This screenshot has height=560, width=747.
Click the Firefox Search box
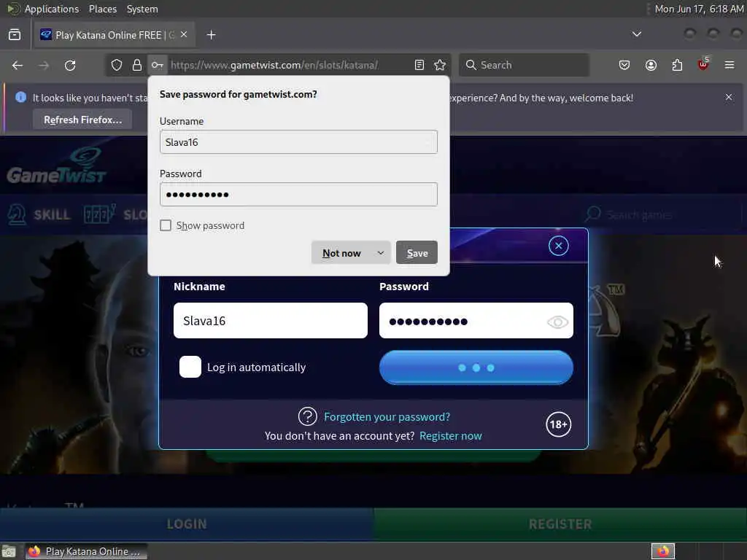524,65
